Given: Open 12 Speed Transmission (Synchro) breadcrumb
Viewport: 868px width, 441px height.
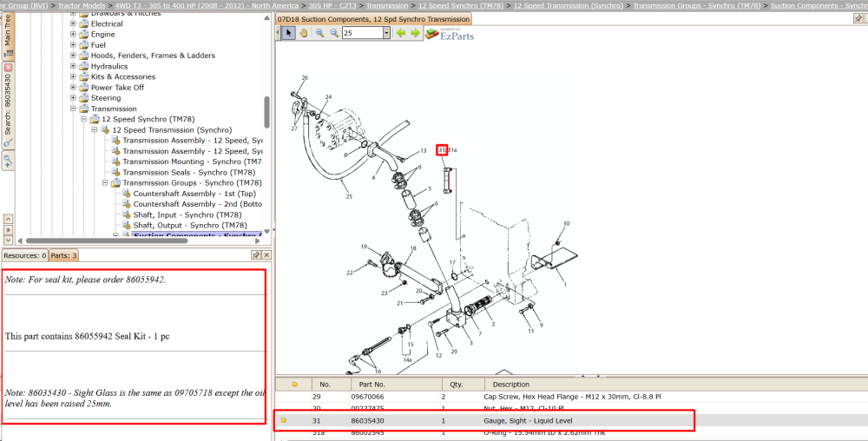Looking at the screenshot, I should coord(568,5).
